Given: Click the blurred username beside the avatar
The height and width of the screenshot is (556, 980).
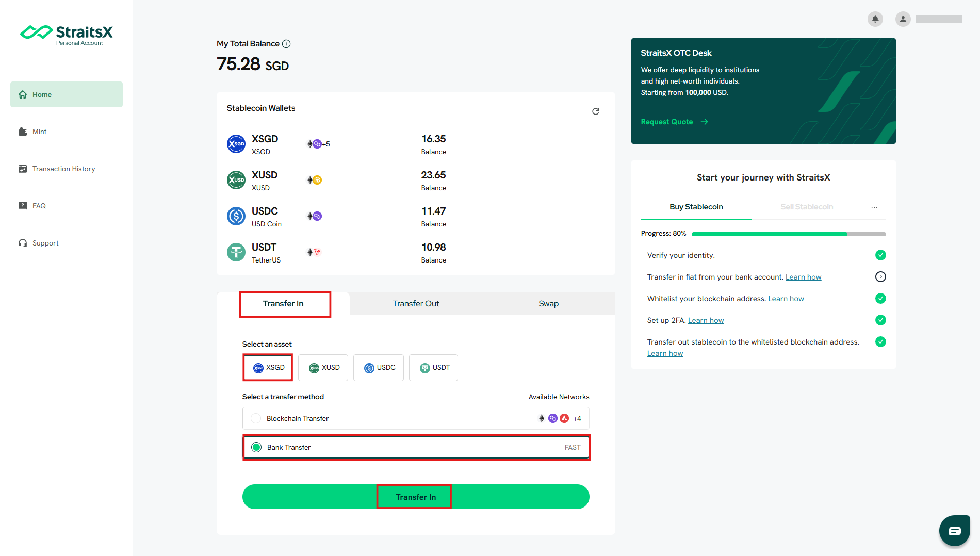Looking at the screenshot, I should pos(939,19).
